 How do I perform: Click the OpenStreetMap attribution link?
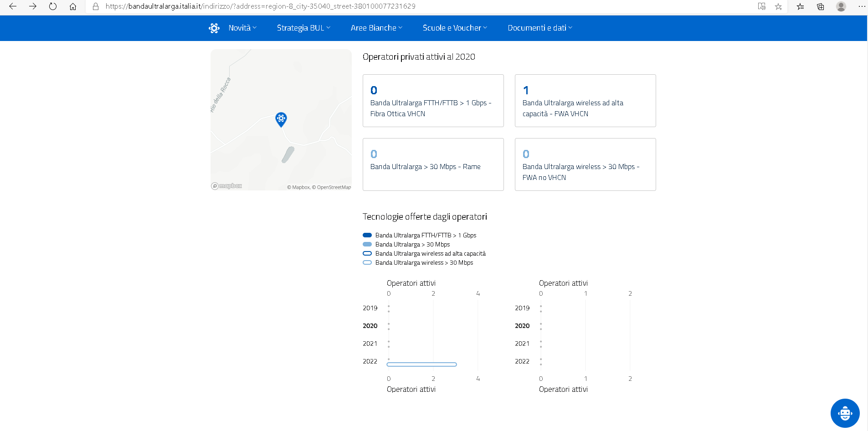(x=334, y=187)
